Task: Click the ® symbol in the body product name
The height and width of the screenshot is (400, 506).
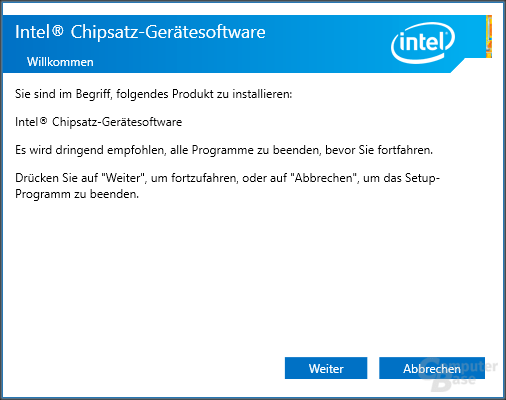Action: 43,121
